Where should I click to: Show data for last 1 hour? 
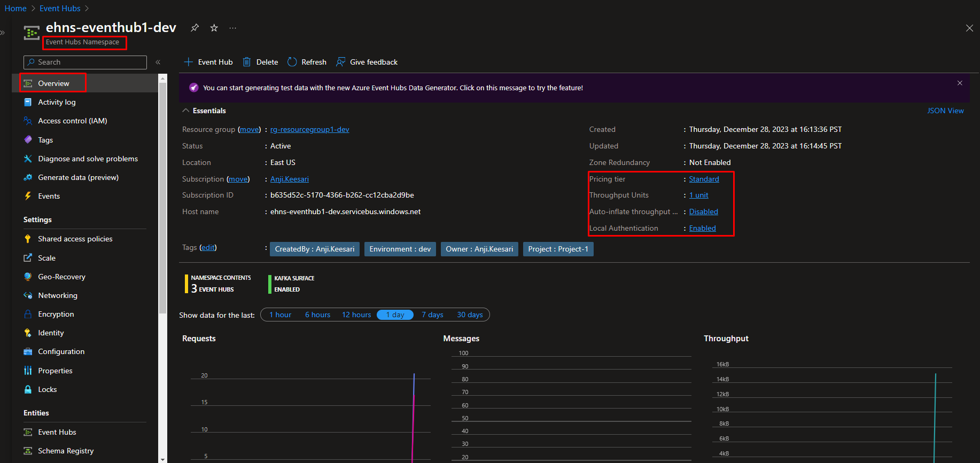tap(281, 315)
